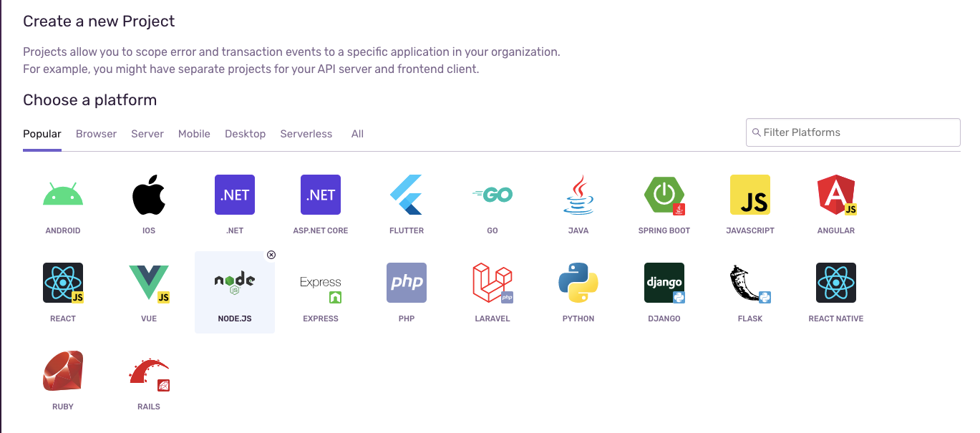The image size is (980, 433).
Task: Choose the Express platform icon
Action: [321, 288]
